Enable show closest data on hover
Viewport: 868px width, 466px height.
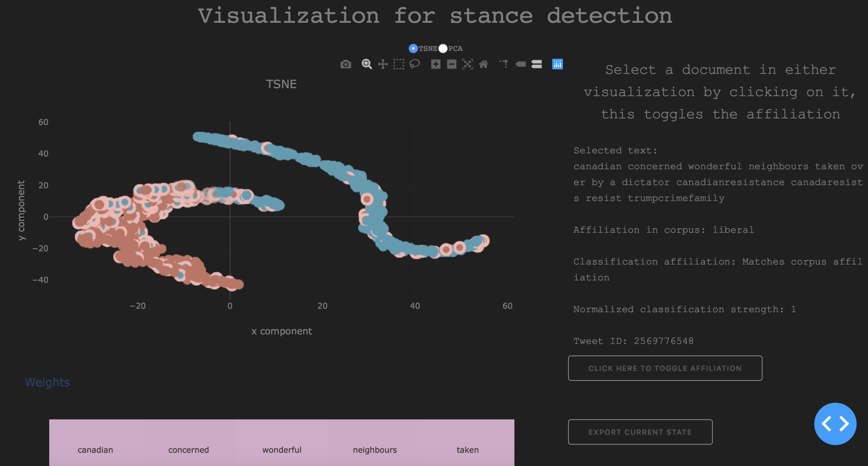(x=520, y=64)
